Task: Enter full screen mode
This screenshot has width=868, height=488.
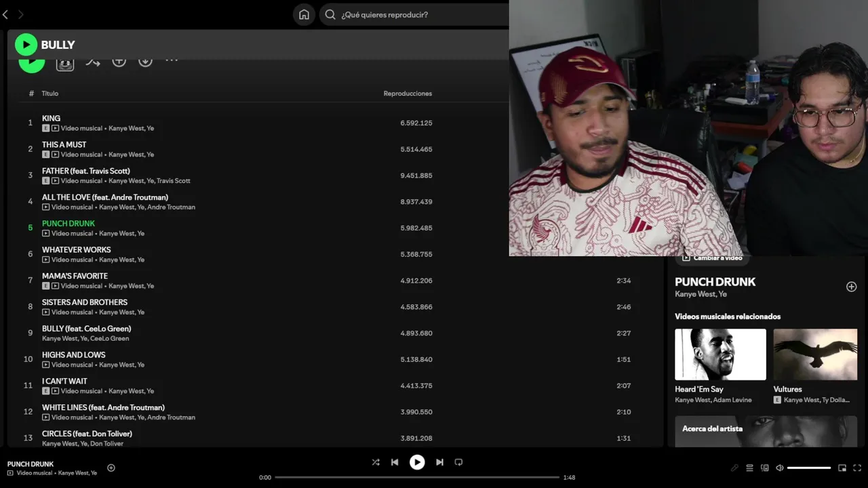Action: pos(857,468)
